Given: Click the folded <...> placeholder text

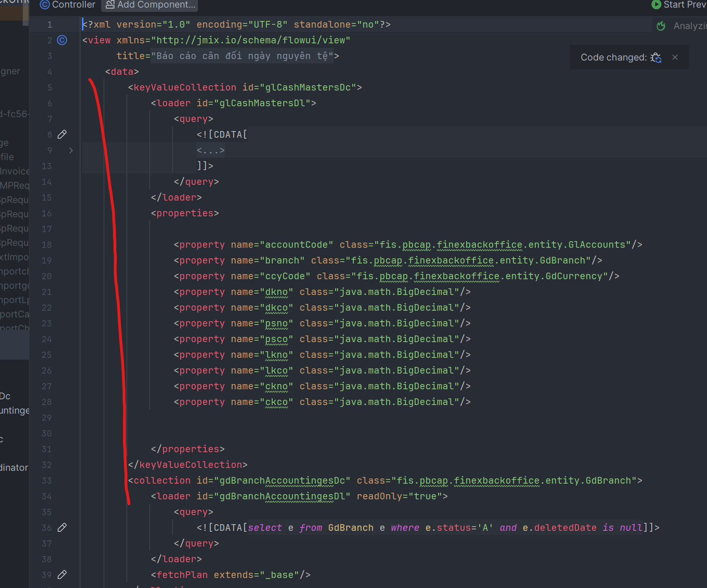Looking at the screenshot, I should [x=210, y=150].
